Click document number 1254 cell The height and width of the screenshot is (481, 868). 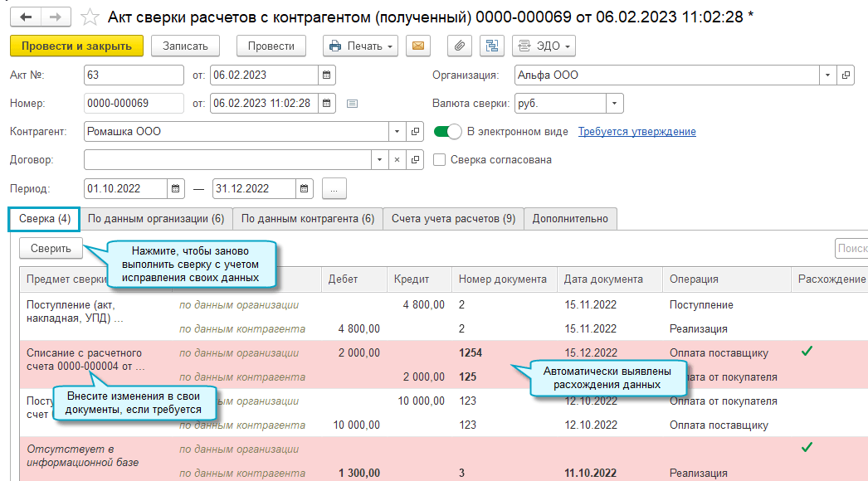(x=471, y=353)
